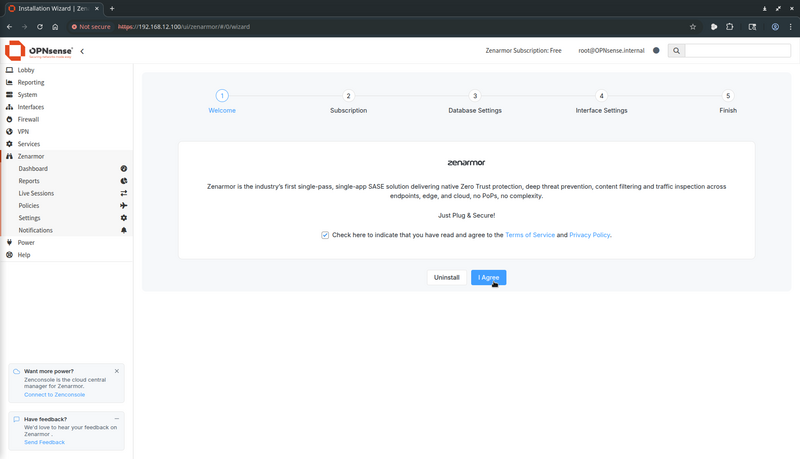Click the Reporting chart icon
Image resolution: width=800 pixels, height=459 pixels.
(x=9, y=82)
